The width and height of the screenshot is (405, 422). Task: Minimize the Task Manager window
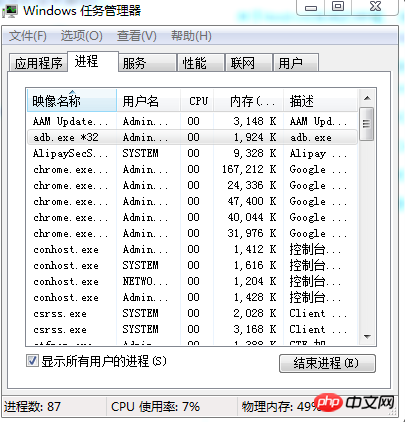pos(311,7)
